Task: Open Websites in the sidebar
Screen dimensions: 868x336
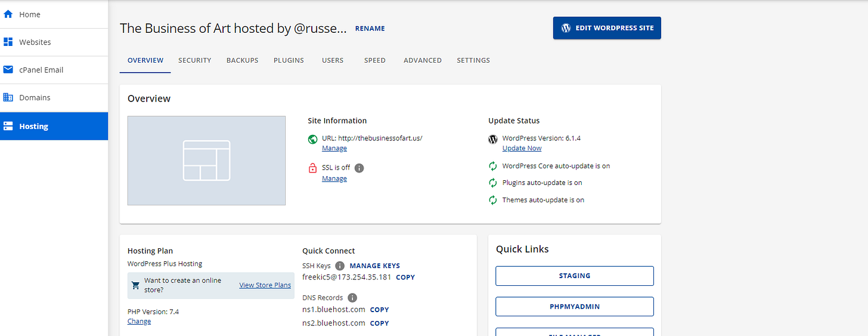Action: (x=54, y=42)
